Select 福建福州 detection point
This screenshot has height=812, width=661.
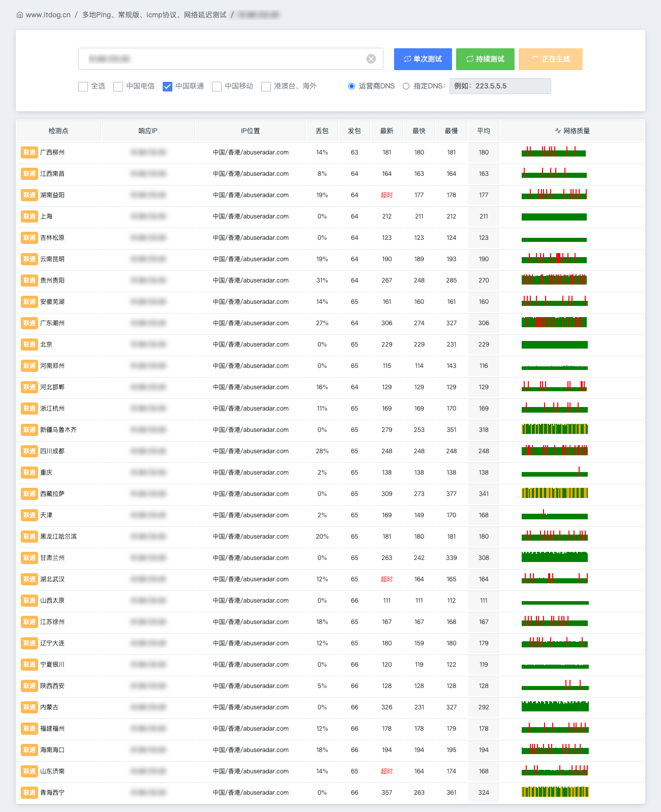point(52,729)
